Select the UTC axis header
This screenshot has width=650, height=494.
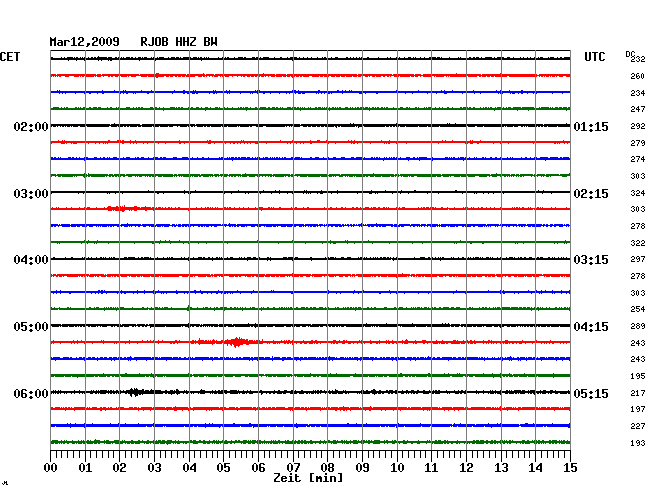point(595,57)
